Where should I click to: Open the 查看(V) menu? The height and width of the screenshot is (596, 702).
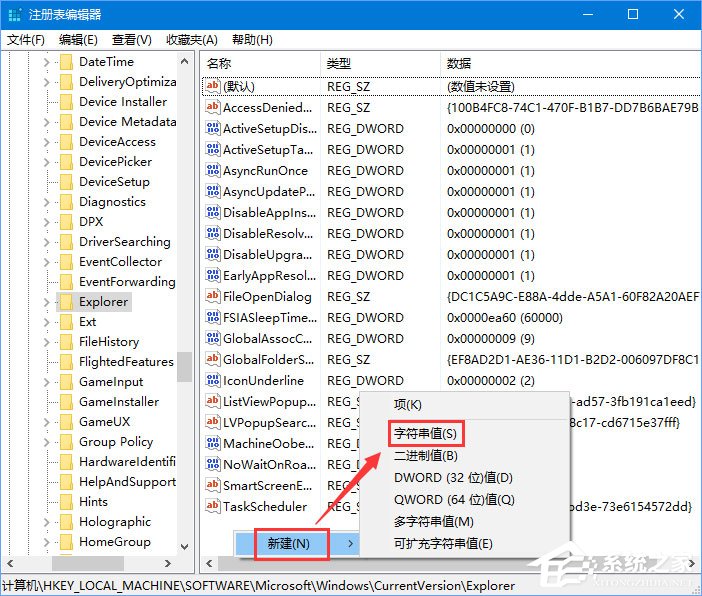coord(132,40)
